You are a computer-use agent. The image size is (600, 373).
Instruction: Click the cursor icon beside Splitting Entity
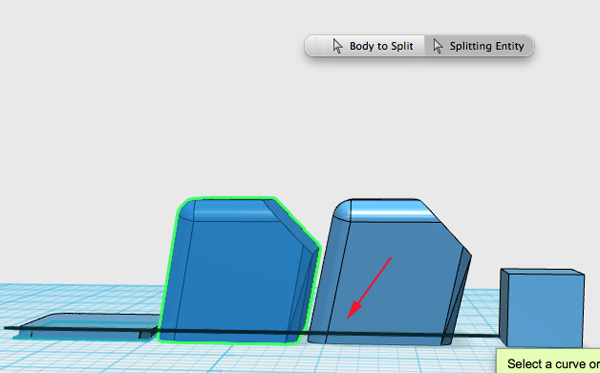point(438,46)
